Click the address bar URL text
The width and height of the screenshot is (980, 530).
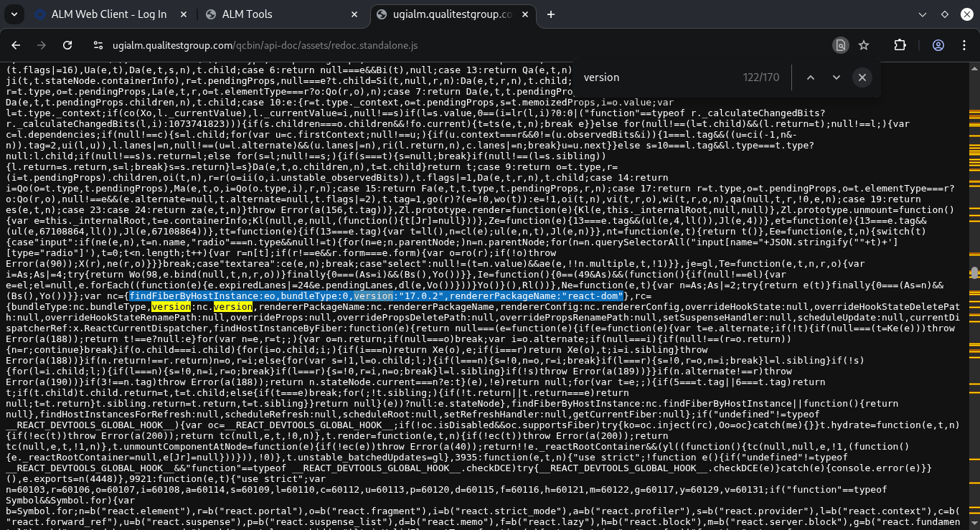point(265,45)
